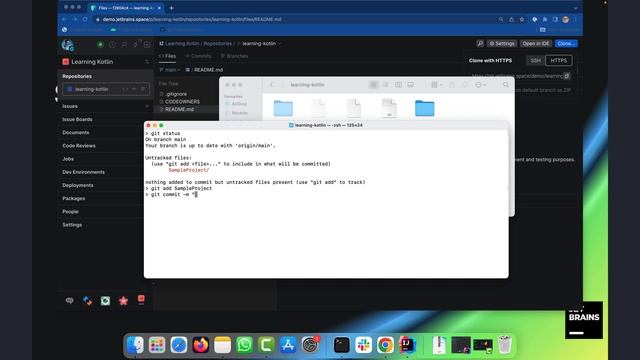
Task: Open Jobs in the sidebar
Action: tap(68, 159)
